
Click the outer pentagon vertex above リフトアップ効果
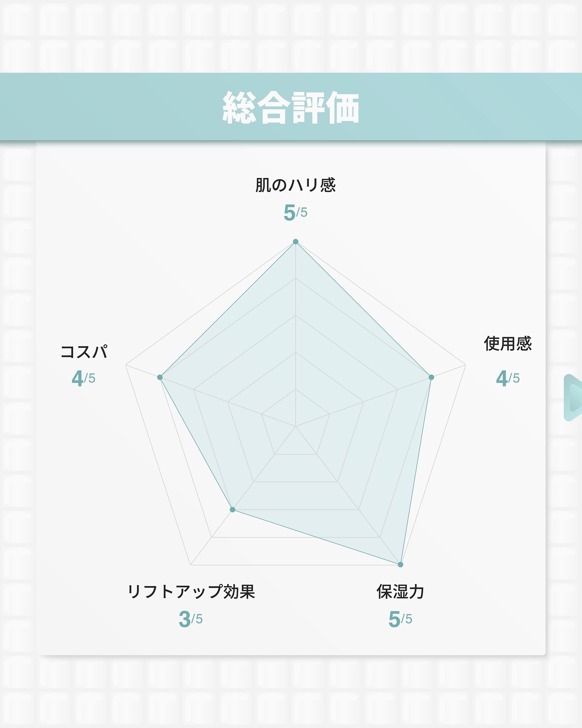(191, 565)
